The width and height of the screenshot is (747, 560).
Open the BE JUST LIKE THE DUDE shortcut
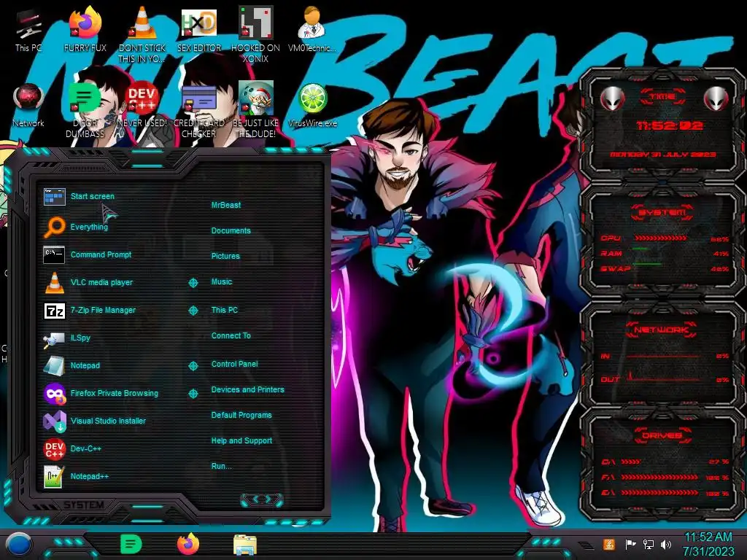tap(256, 111)
